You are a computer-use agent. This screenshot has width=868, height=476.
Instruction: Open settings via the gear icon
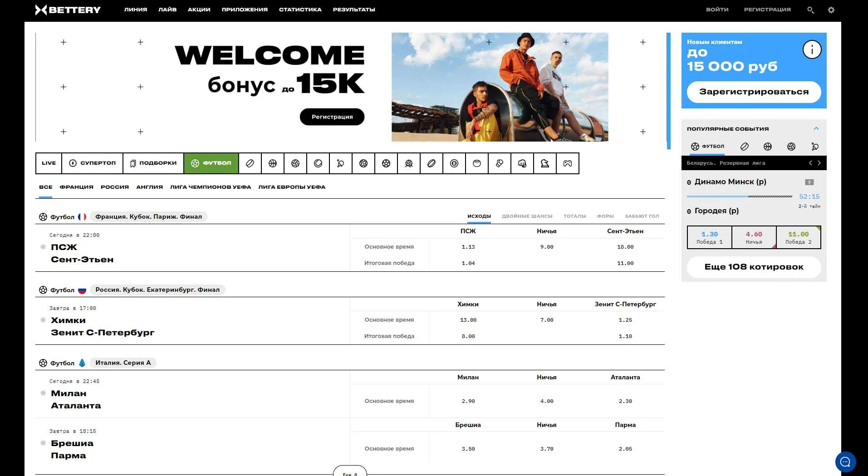tap(831, 10)
